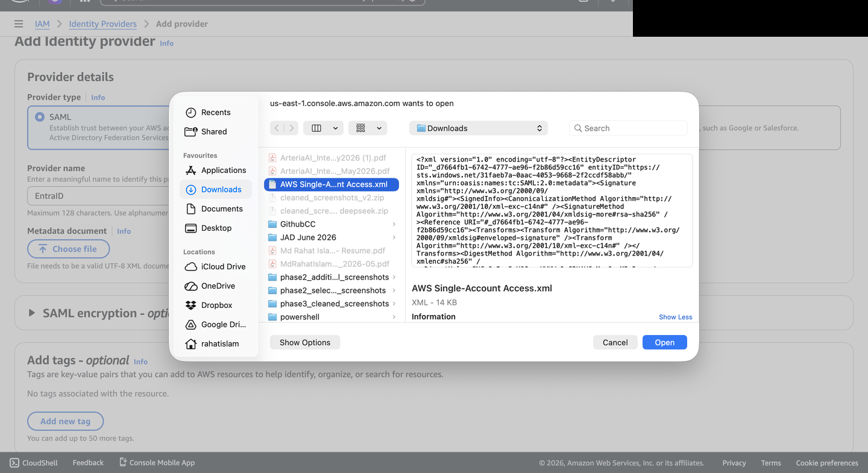Select the SAML provider type radio button

click(40, 117)
